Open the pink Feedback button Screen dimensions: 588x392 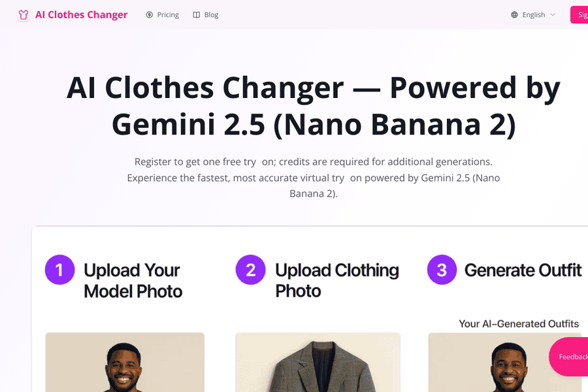[x=568, y=356]
